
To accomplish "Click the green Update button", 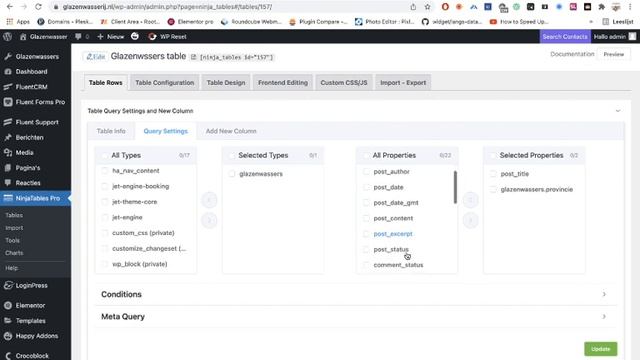I will pyautogui.click(x=600, y=349).
